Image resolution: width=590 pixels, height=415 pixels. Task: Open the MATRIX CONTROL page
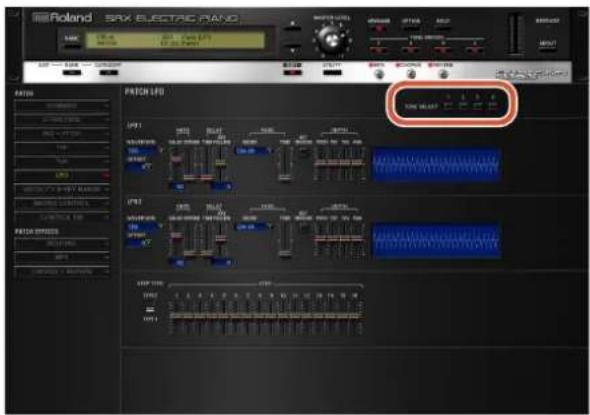62,204
